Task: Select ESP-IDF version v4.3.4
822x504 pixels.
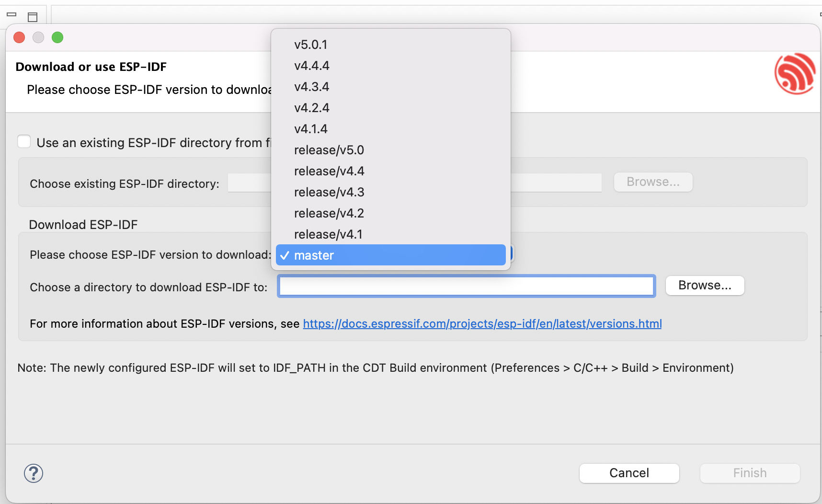Action: click(311, 87)
